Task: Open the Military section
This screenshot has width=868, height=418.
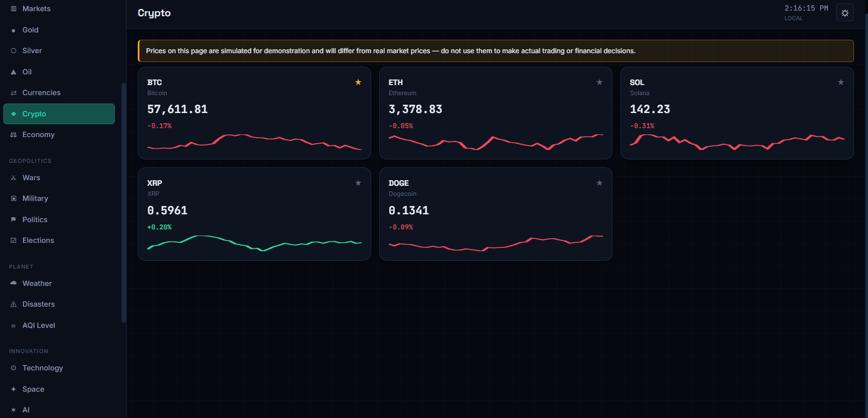Action: click(x=59, y=199)
